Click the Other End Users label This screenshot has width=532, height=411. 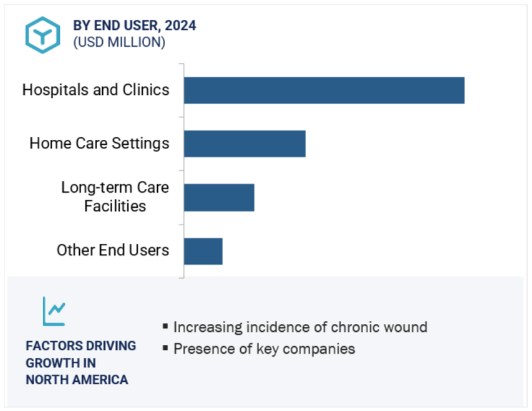click(113, 250)
